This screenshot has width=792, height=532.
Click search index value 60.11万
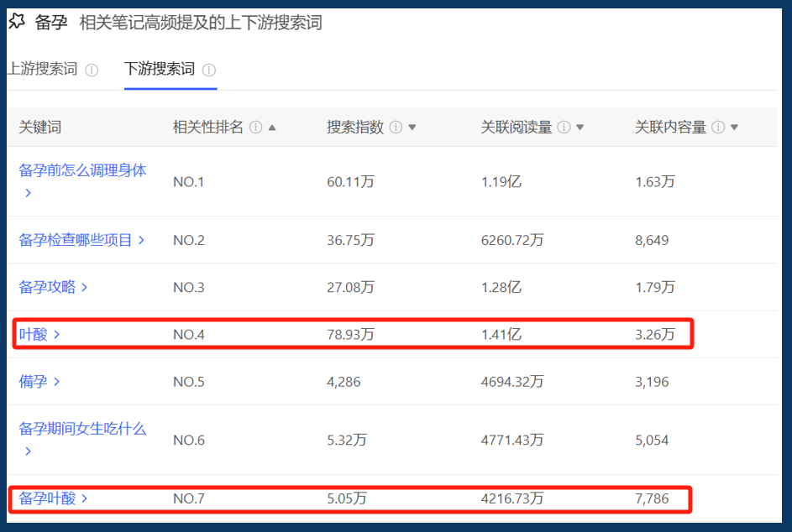click(350, 182)
